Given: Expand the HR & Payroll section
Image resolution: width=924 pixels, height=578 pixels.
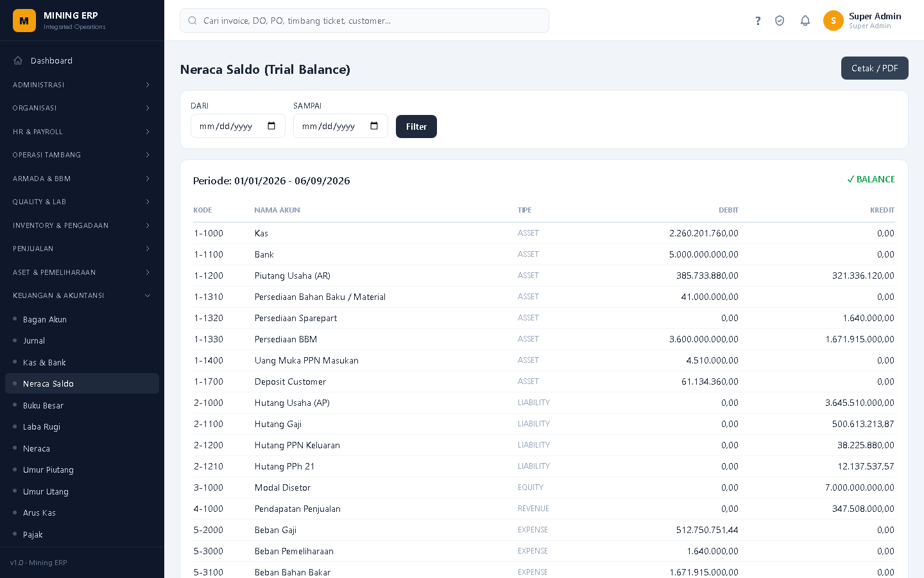Looking at the screenshot, I should (82, 132).
